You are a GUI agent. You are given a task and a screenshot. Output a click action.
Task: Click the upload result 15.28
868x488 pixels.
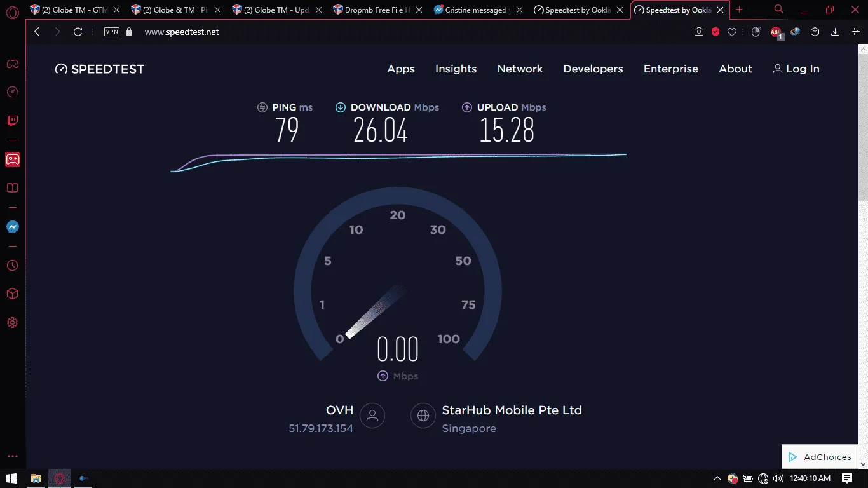click(507, 130)
